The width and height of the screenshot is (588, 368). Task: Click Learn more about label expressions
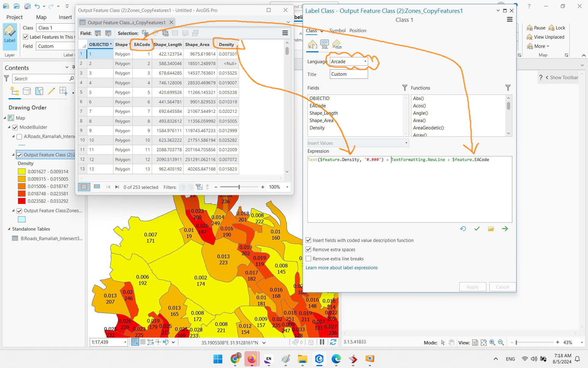click(341, 267)
